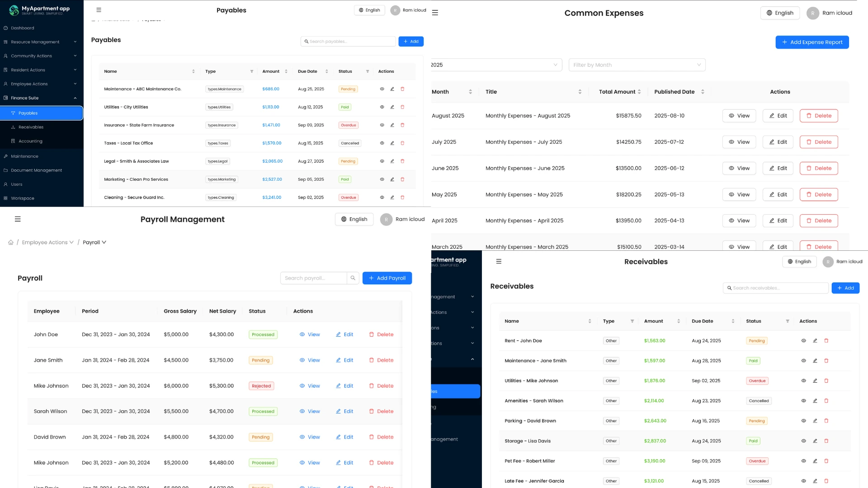Click Add button in Receivables window
This screenshot has width=868, height=488.
(x=845, y=288)
